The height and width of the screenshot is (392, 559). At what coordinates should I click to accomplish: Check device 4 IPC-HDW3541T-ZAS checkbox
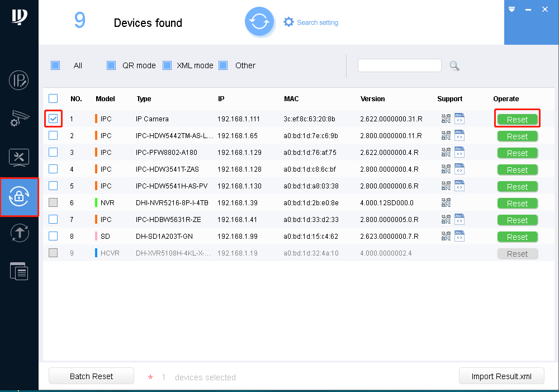53,169
